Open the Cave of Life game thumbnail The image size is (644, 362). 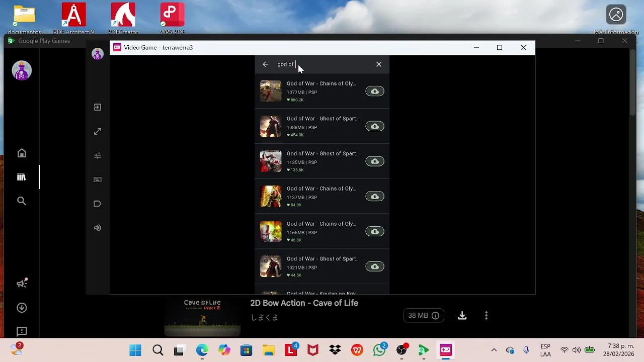(x=202, y=316)
